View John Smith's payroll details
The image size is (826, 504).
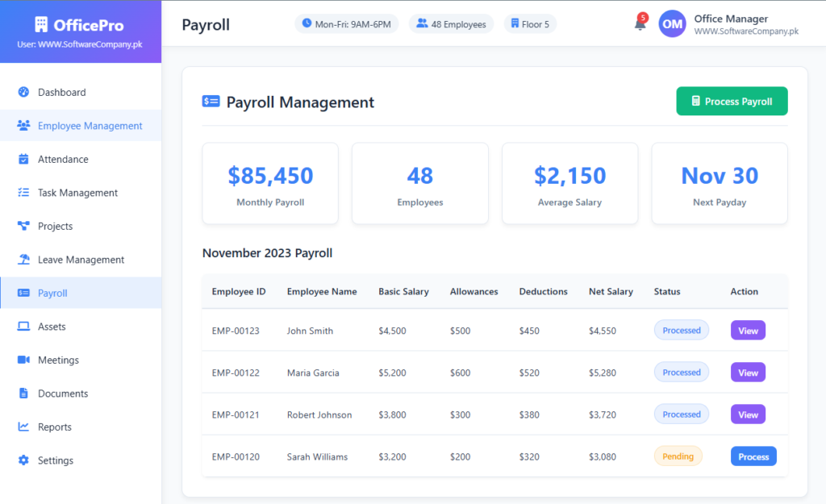coord(748,331)
